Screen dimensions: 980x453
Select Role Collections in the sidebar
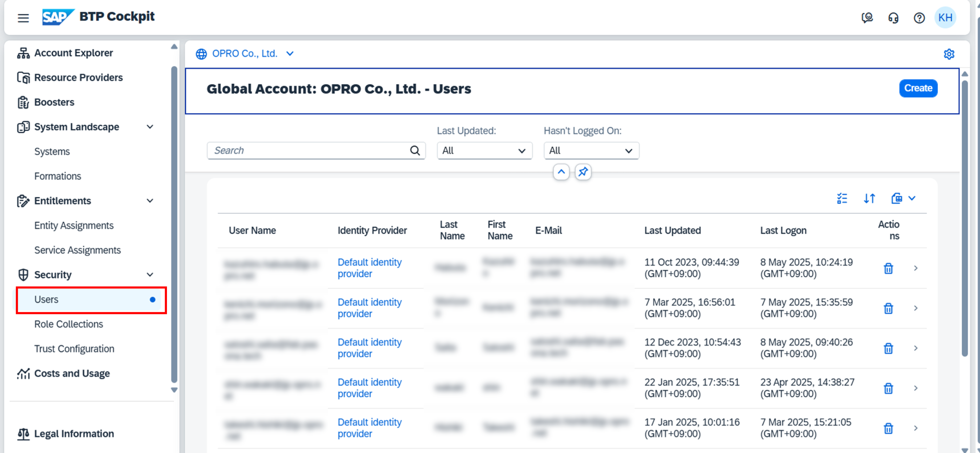(69, 324)
